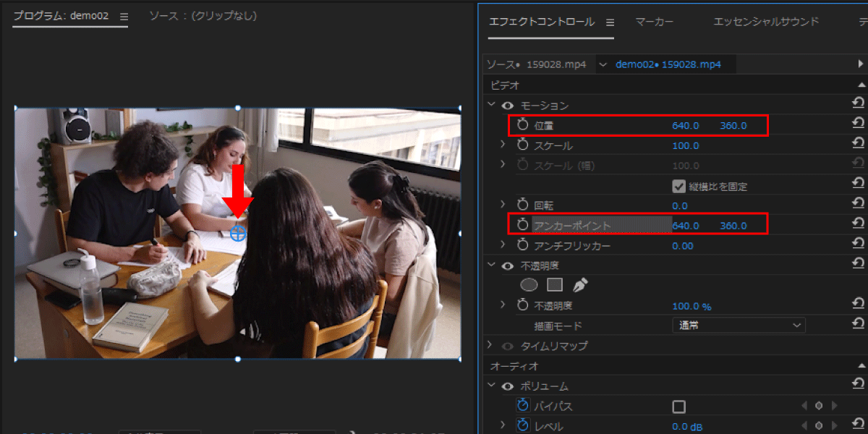Expand the 回転 property
The image size is (868, 434).
[x=503, y=205]
